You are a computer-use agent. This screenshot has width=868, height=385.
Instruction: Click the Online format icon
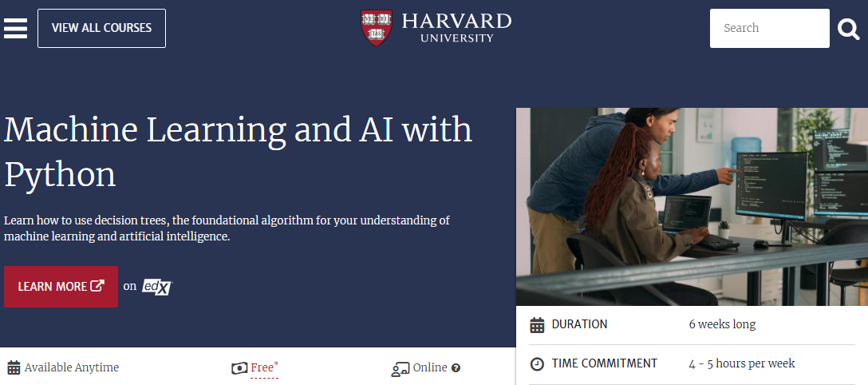(x=400, y=368)
